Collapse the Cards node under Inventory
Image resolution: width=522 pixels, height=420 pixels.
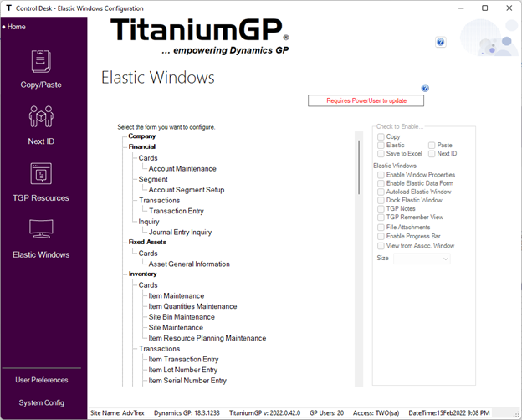pos(148,285)
